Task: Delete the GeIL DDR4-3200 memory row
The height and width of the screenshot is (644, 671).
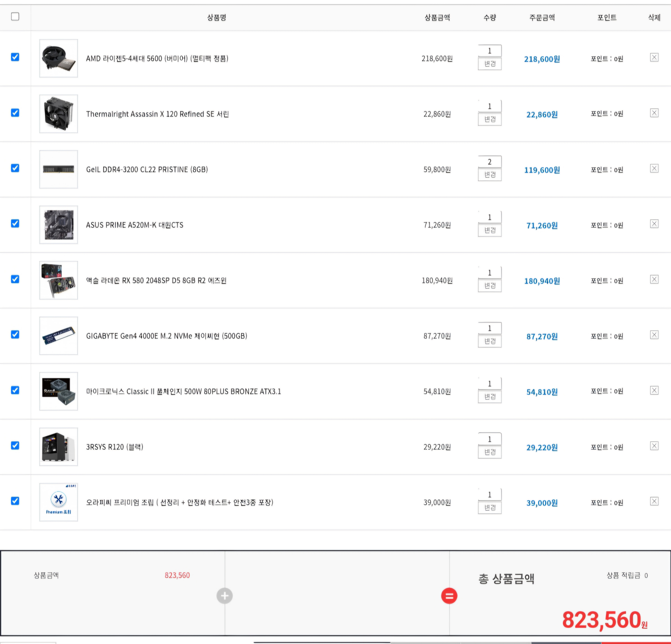Action: 654,168
